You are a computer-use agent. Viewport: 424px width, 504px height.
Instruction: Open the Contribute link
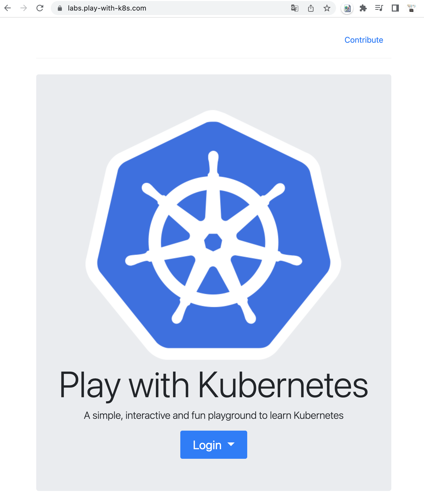pyautogui.click(x=364, y=40)
